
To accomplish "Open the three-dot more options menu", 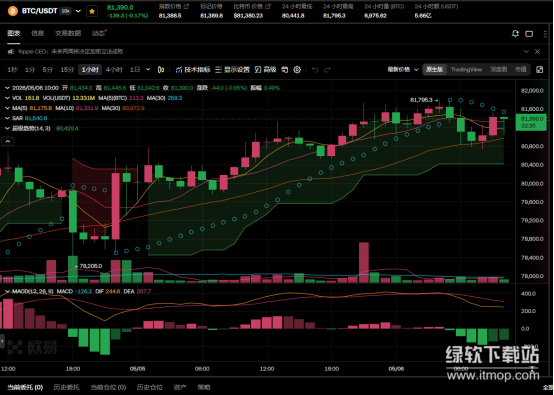I will click(545, 34).
